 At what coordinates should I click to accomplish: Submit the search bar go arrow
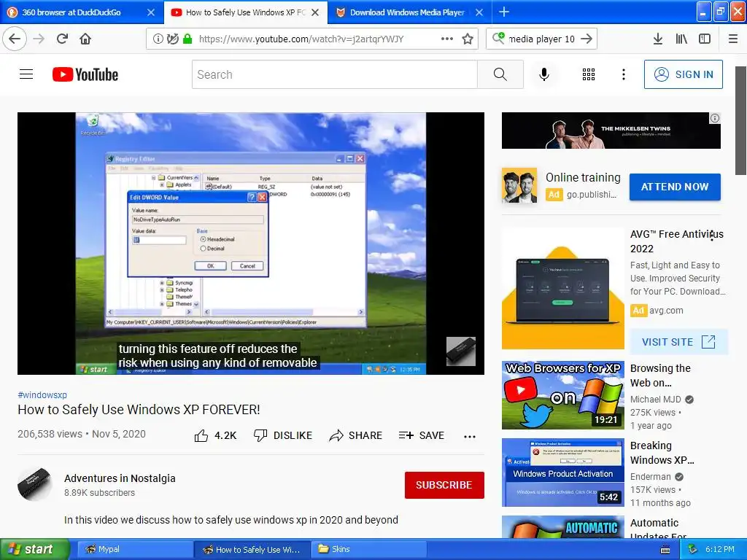587,39
